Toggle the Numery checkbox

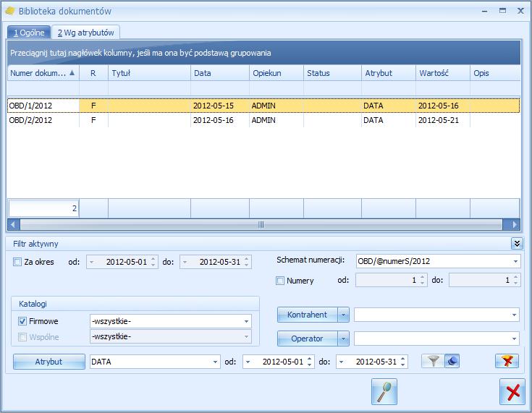click(x=280, y=281)
